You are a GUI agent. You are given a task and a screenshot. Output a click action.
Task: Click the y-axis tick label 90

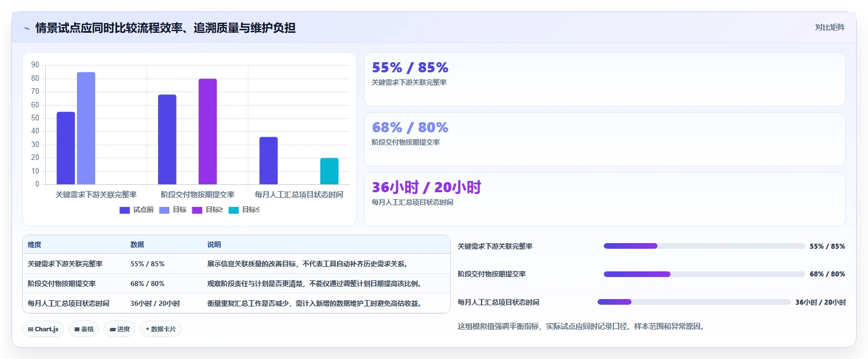tap(35, 65)
